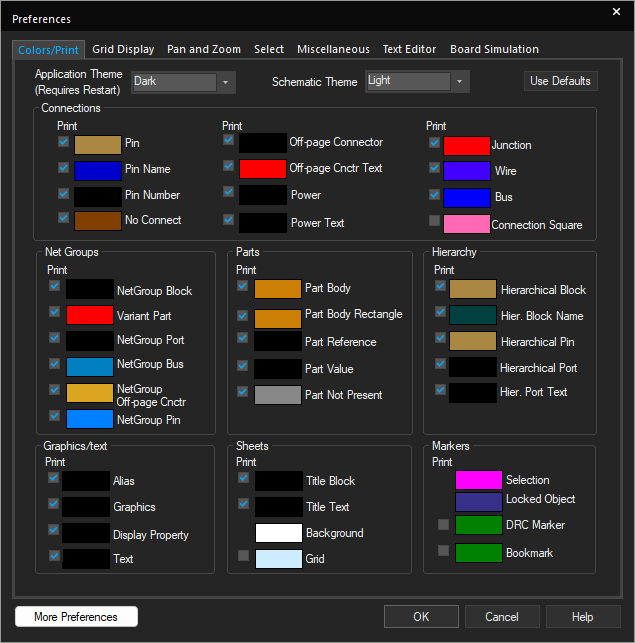
Task: Click the Use Defaults button
Action: (x=560, y=81)
